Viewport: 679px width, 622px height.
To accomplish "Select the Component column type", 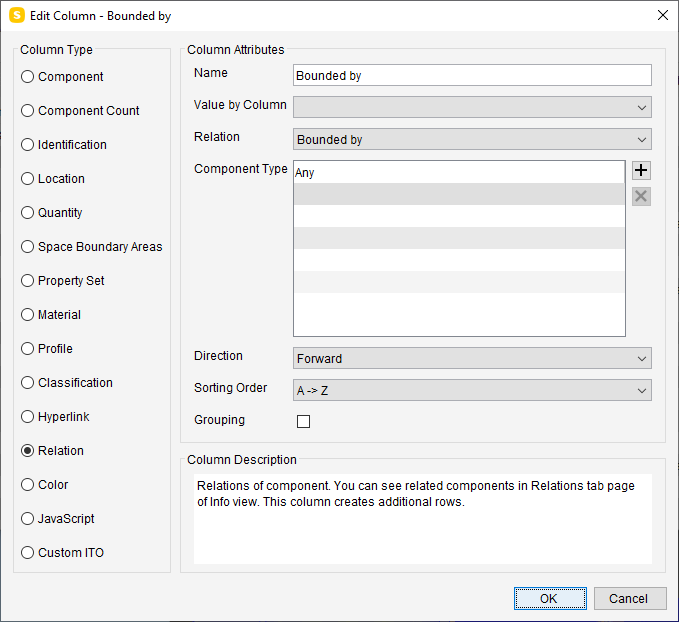I will click(x=27, y=77).
